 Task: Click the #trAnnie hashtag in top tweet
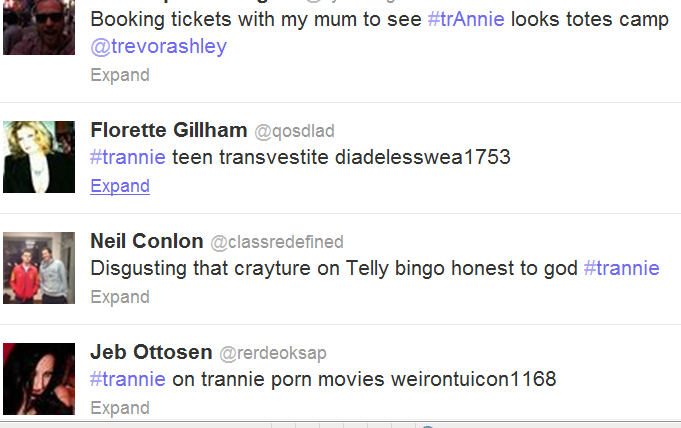468,20
